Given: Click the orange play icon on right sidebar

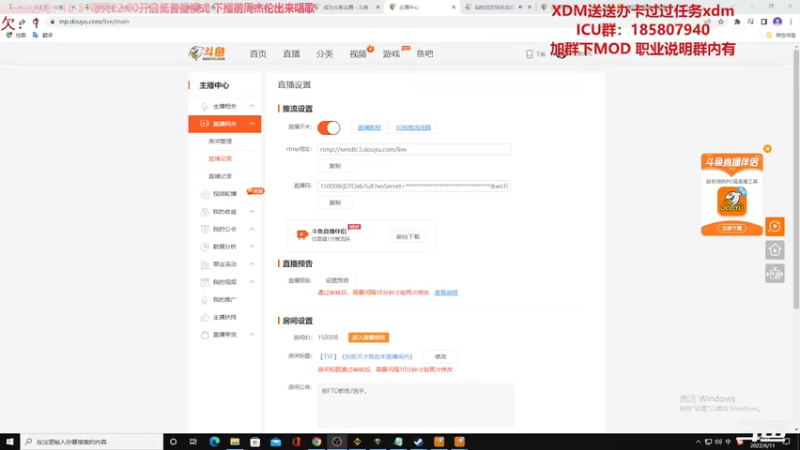Looking at the screenshot, I should [x=774, y=226].
